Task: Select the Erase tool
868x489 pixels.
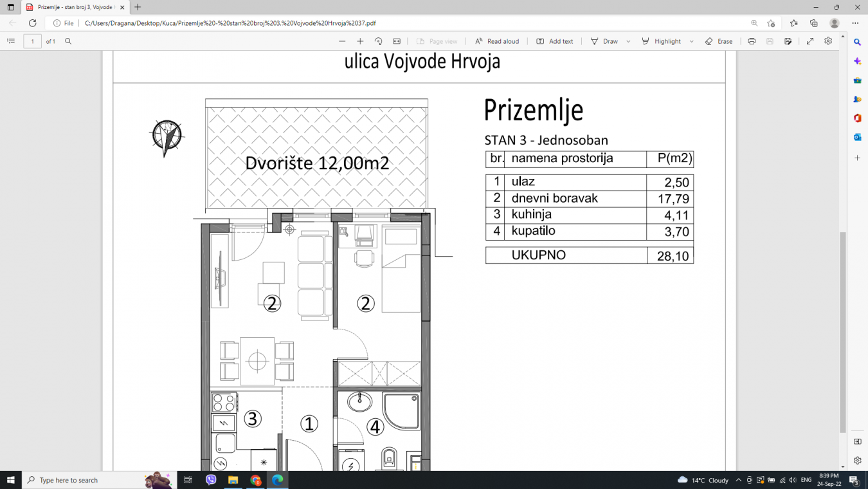Action: coord(718,41)
